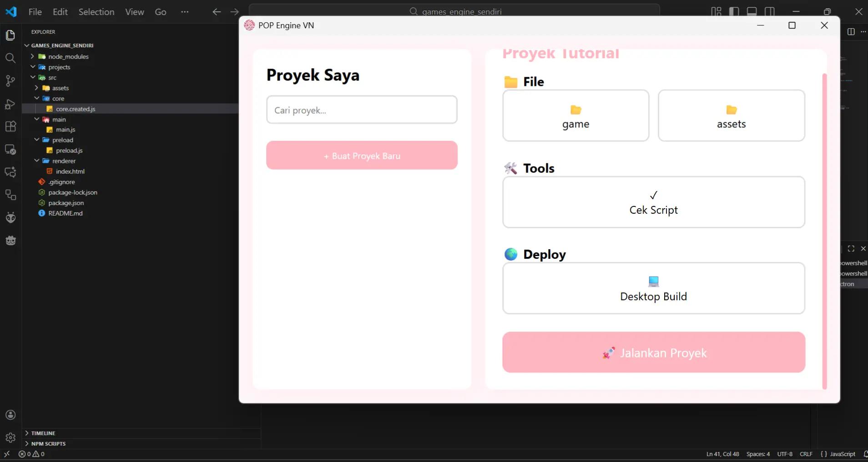868x462 pixels.
Task: Open Source Control view in activity bar
Action: pyautogui.click(x=10, y=81)
